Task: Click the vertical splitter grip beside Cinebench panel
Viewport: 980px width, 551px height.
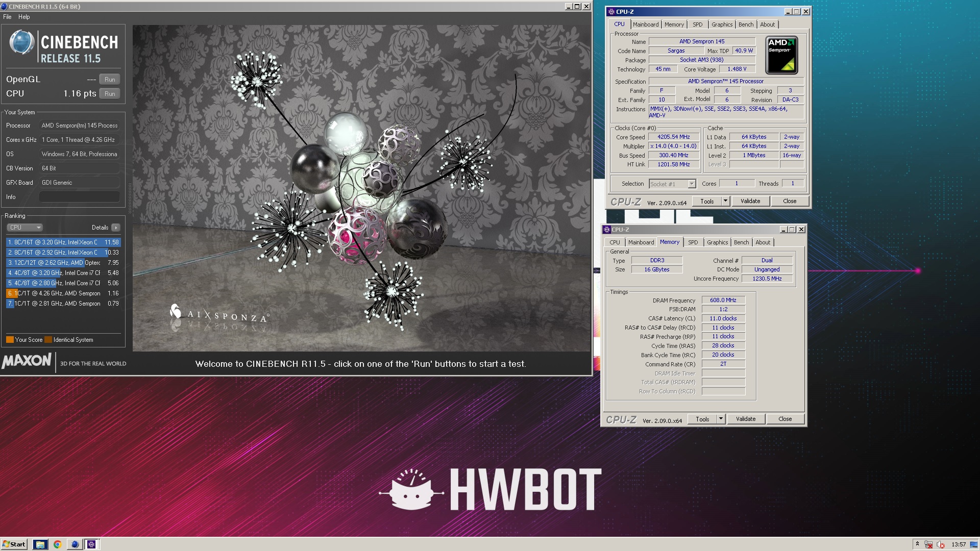Action: pos(129,197)
